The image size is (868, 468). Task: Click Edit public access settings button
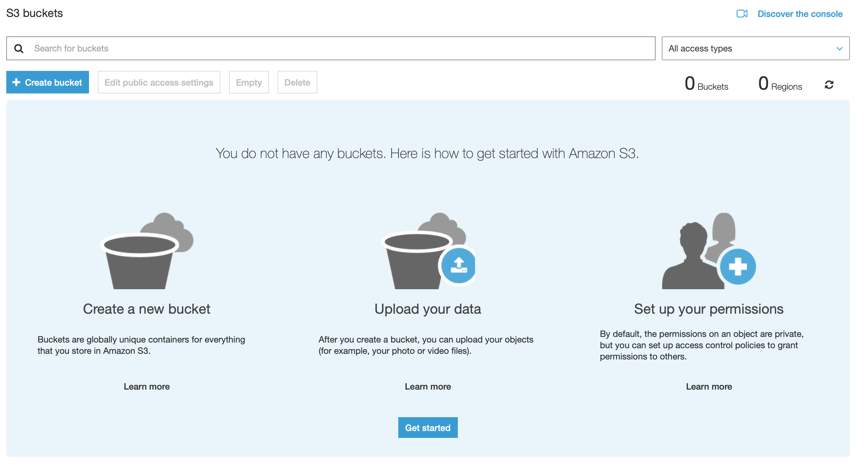pyautogui.click(x=159, y=82)
